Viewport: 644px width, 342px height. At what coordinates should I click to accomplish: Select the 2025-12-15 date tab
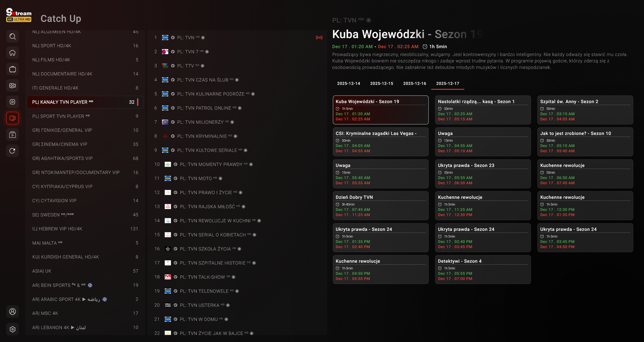click(x=382, y=83)
